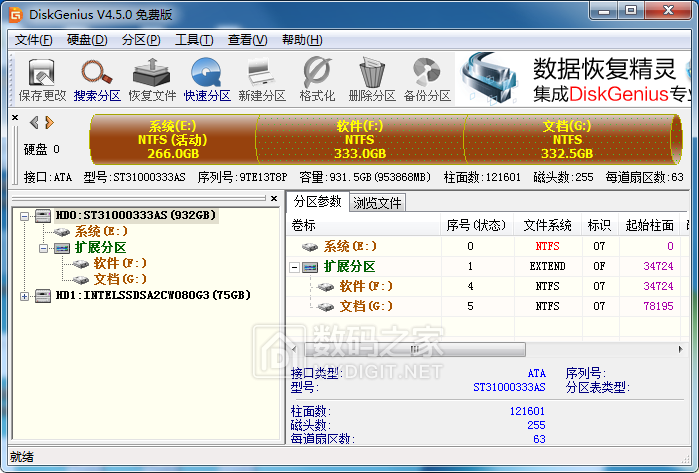Viewport: 699px width, 473px height.
Task: Sort by 起始柱面 column header
Action: click(x=649, y=225)
